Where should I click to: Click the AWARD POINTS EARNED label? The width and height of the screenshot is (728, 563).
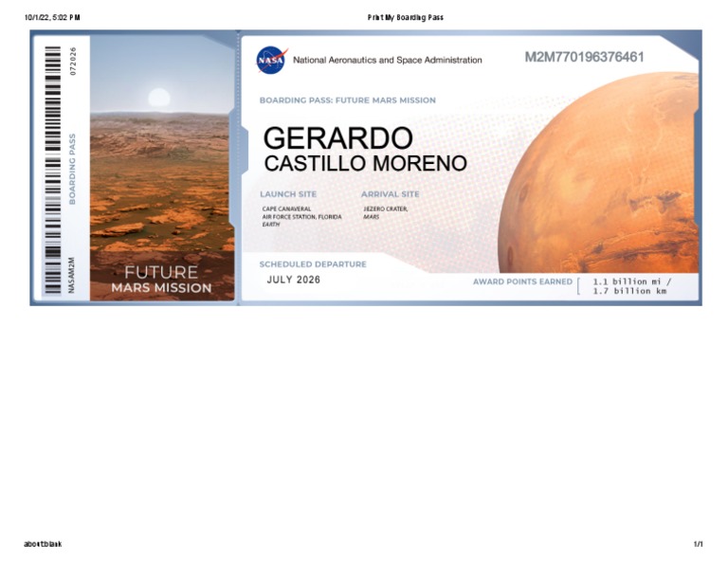tap(522, 281)
